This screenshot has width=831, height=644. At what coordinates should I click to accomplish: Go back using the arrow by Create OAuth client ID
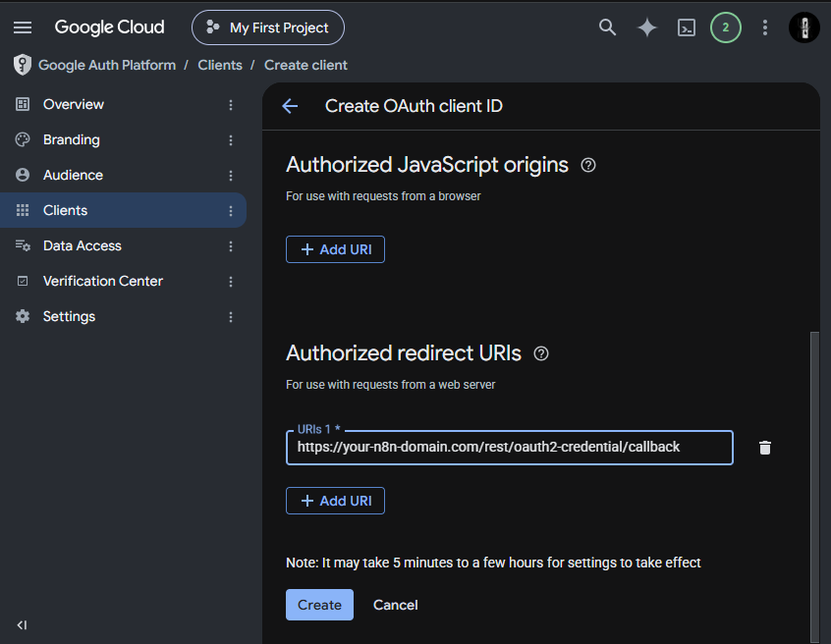tap(290, 106)
